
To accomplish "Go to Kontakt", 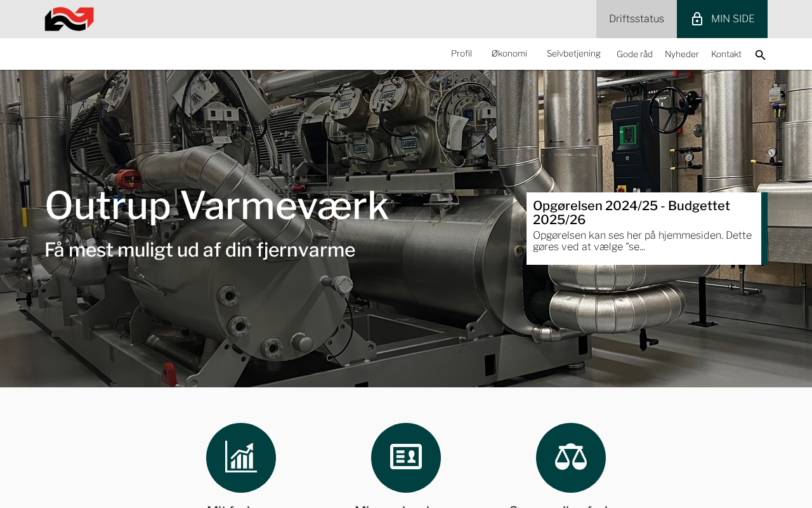I will point(726,54).
